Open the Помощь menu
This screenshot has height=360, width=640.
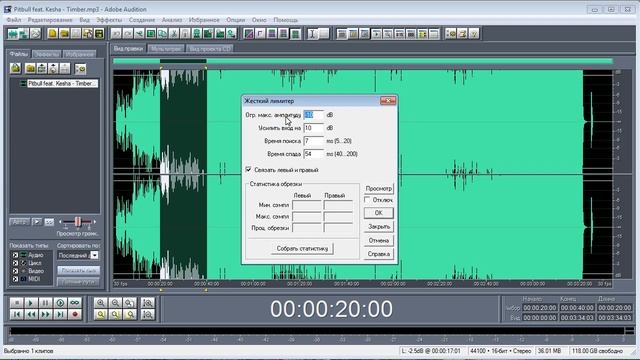tap(286, 20)
